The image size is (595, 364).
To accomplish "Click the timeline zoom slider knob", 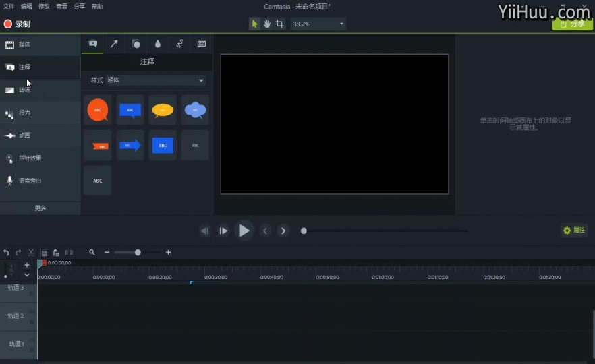I will click(x=138, y=253).
